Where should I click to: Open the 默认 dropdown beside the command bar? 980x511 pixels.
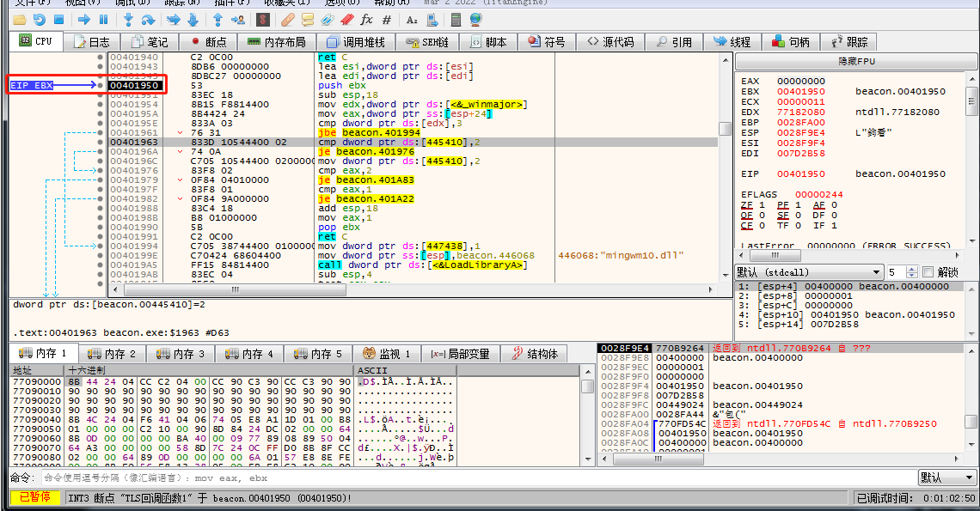[946, 478]
